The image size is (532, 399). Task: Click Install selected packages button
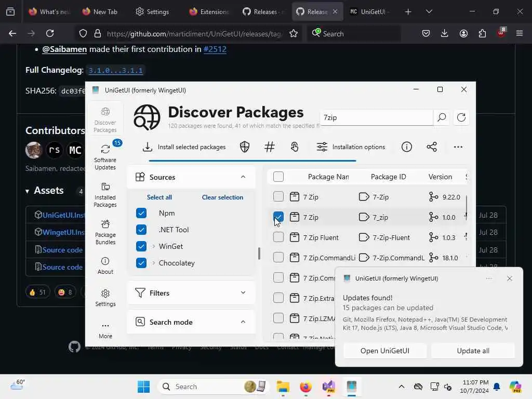(184, 147)
